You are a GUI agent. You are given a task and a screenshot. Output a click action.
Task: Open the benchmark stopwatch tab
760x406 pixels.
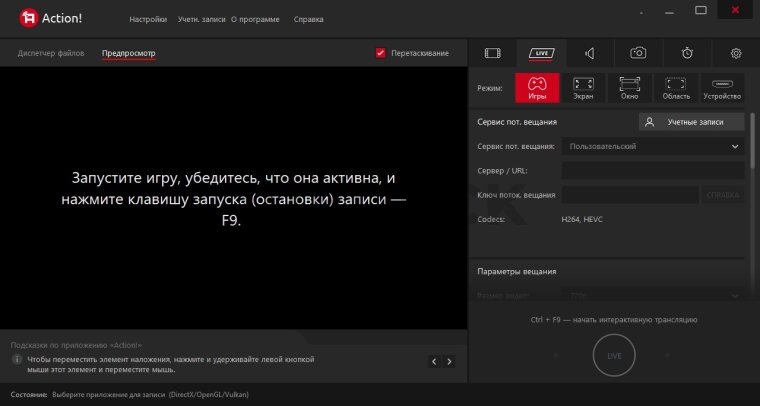pos(687,53)
